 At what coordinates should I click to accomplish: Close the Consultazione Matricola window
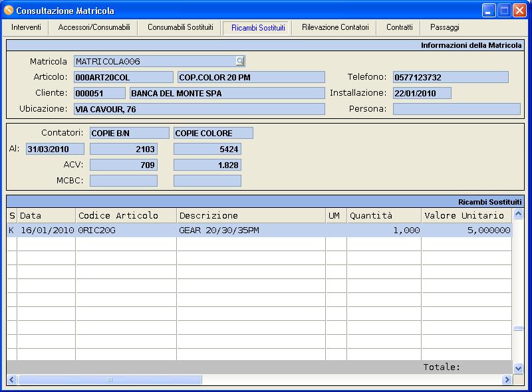tap(519, 11)
